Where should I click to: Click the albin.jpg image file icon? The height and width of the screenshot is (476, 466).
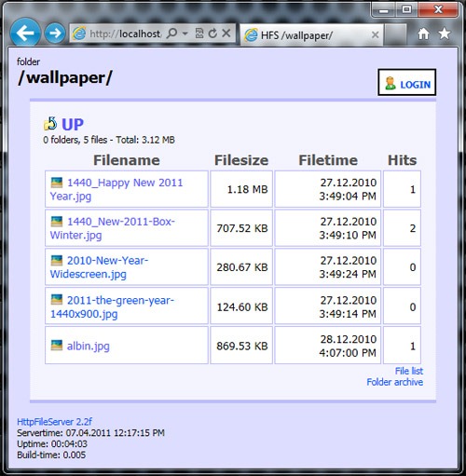pos(57,345)
